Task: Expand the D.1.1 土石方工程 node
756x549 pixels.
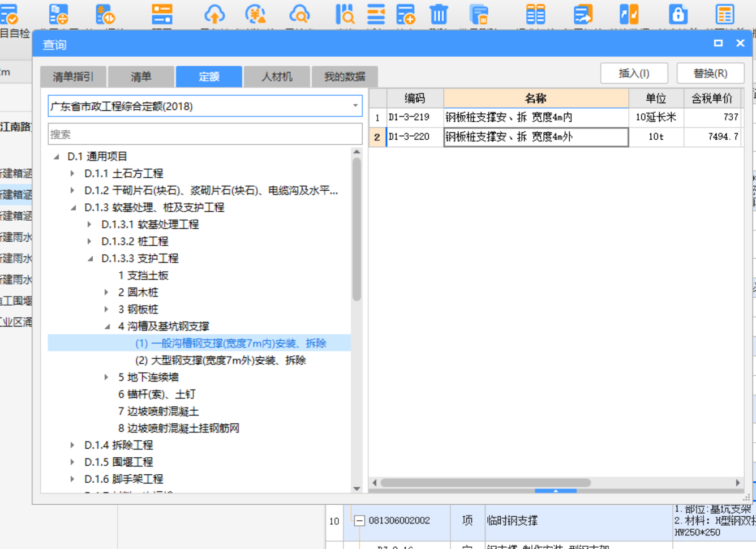Action: [72, 174]
